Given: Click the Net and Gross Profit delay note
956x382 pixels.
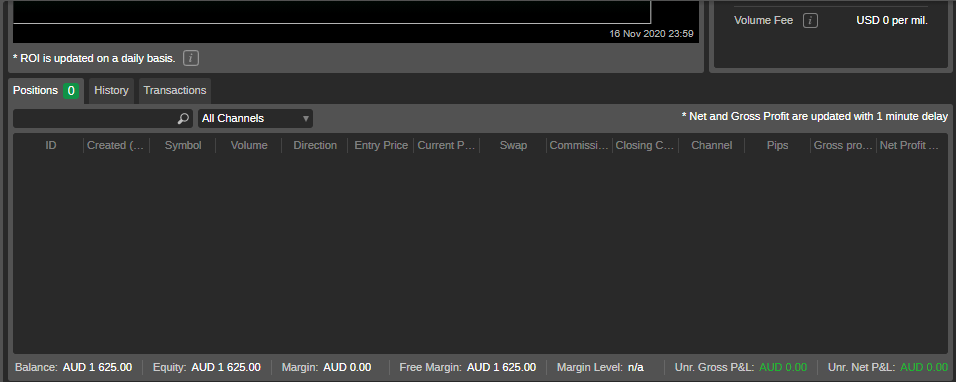Looking at the screenshot, I should [x=815, y=116].
